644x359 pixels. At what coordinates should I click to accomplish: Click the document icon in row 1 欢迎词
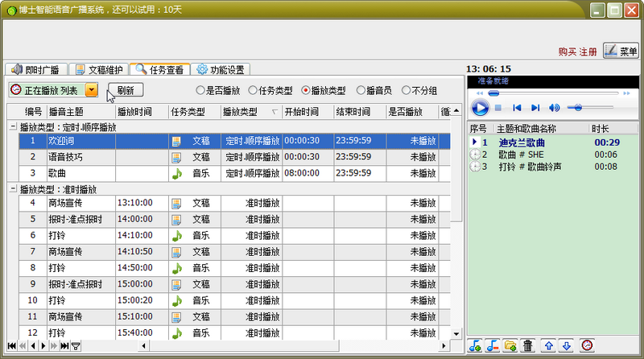tap(176, 142)
